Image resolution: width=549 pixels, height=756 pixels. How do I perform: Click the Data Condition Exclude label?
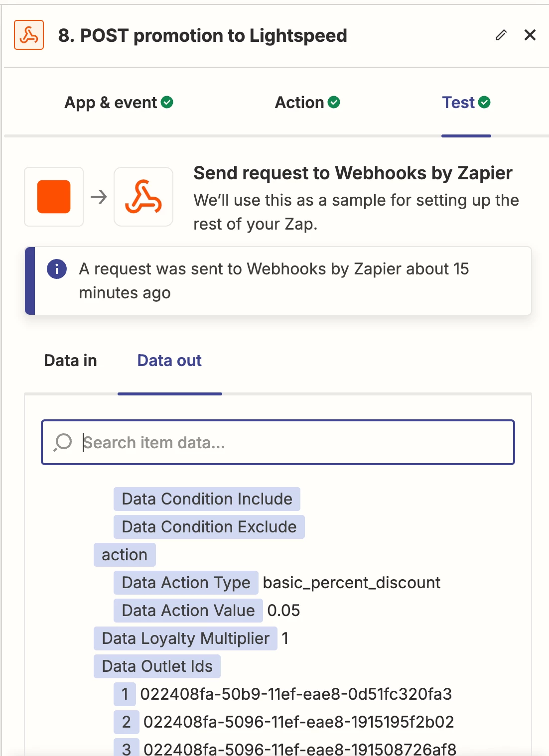point(209,527)
